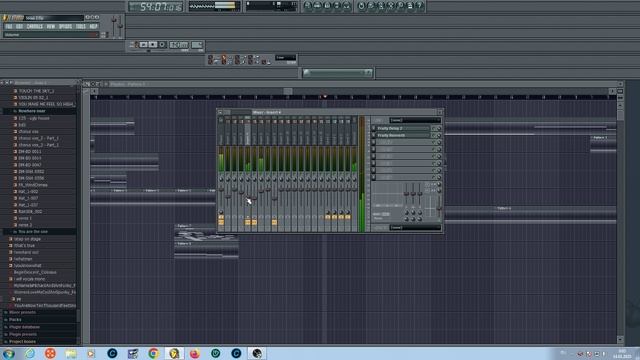Open the EDIT menu

[19, 27]
